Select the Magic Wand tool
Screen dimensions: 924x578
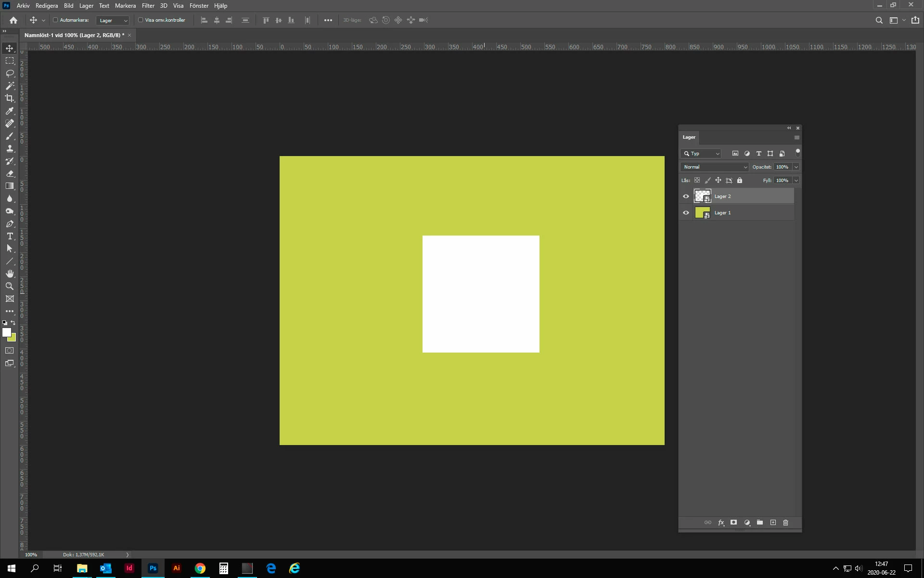point(10,86)
